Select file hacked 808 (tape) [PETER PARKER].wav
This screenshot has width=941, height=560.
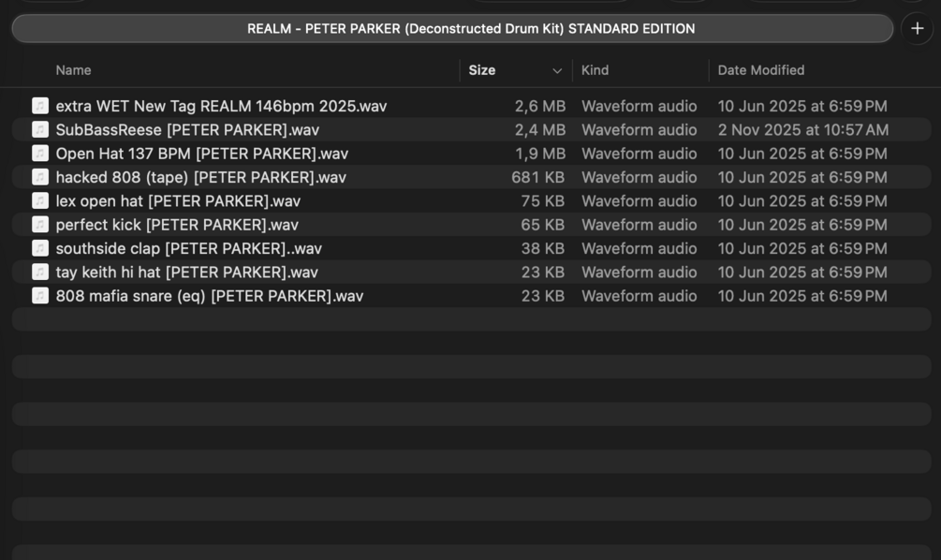(x=201, y=177)
